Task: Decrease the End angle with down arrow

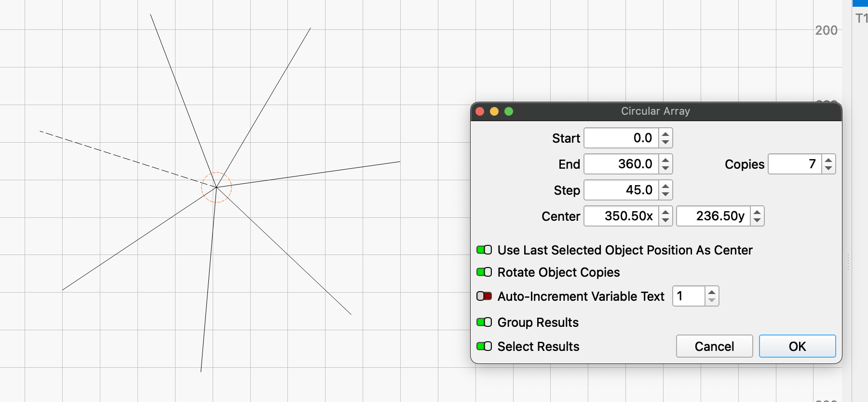Action: click(x=665, y=168)
